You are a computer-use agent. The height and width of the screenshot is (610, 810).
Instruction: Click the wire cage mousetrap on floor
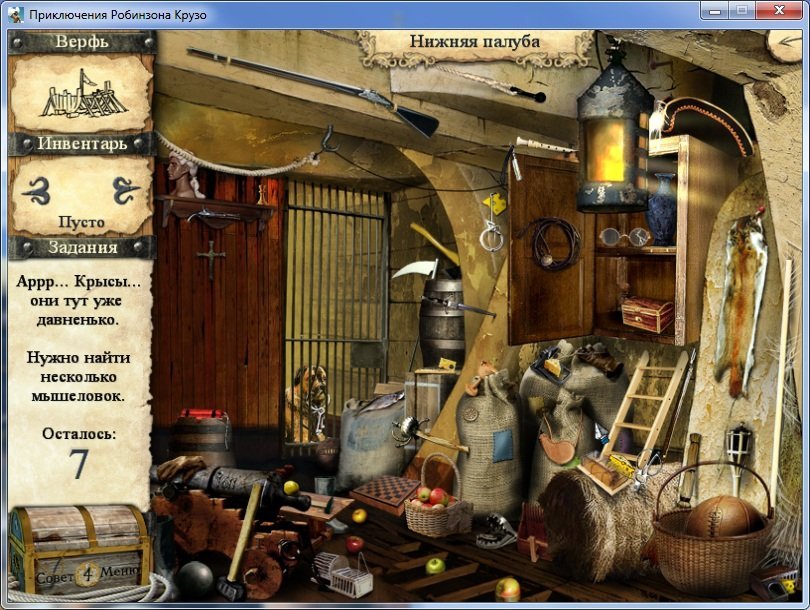coord(343,574)
